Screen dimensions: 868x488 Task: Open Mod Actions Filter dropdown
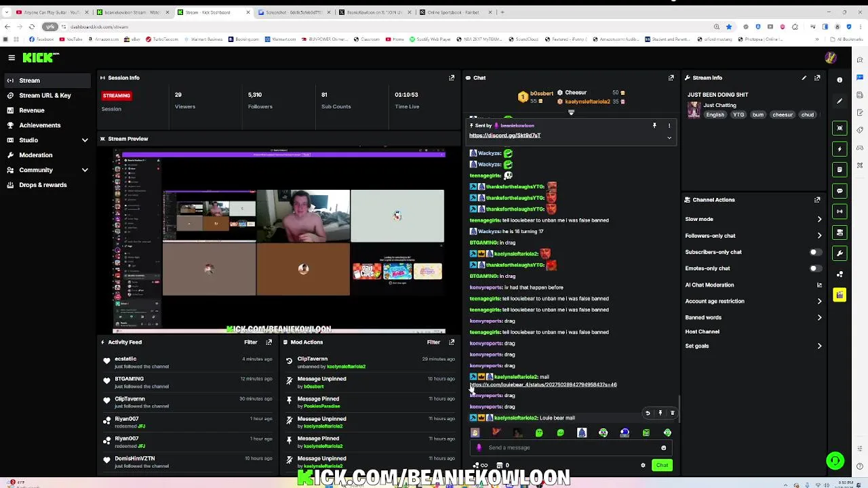433,342
